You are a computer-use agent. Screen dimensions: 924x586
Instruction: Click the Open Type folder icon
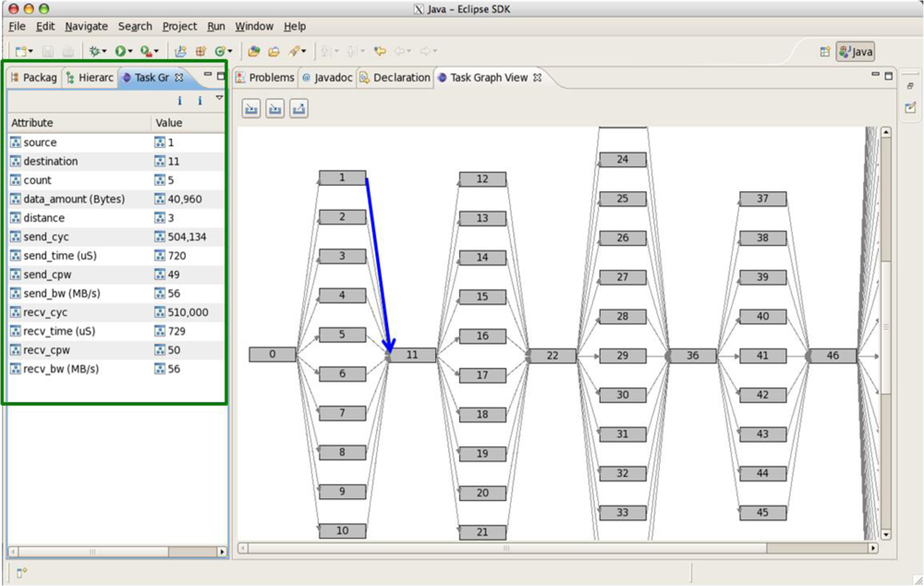tap(254, 52)
